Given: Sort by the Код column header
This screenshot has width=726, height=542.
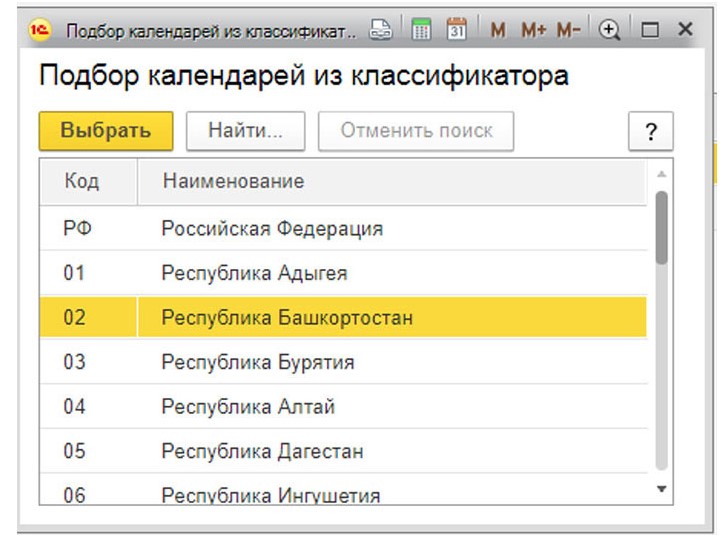Looking at the screenshot, I should point(82,181).
